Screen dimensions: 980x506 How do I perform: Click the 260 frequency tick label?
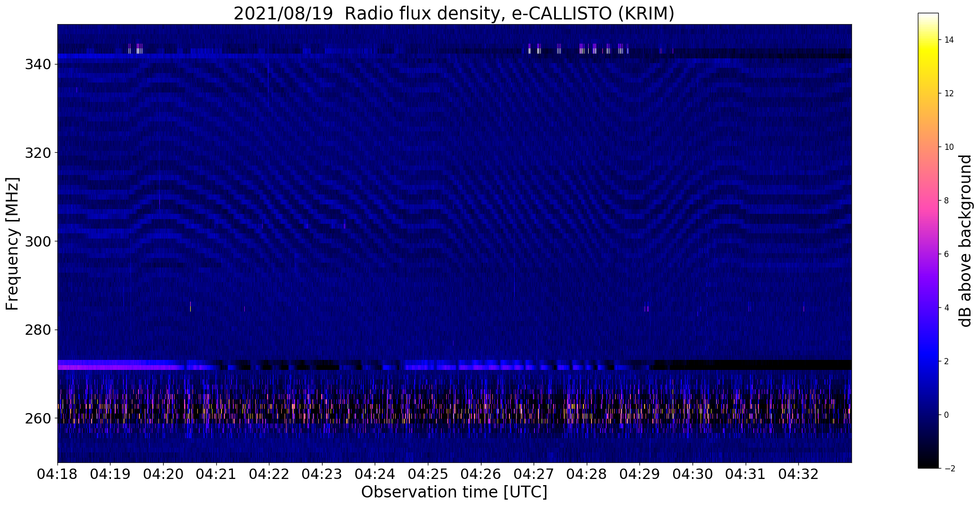tap(38, 419)
